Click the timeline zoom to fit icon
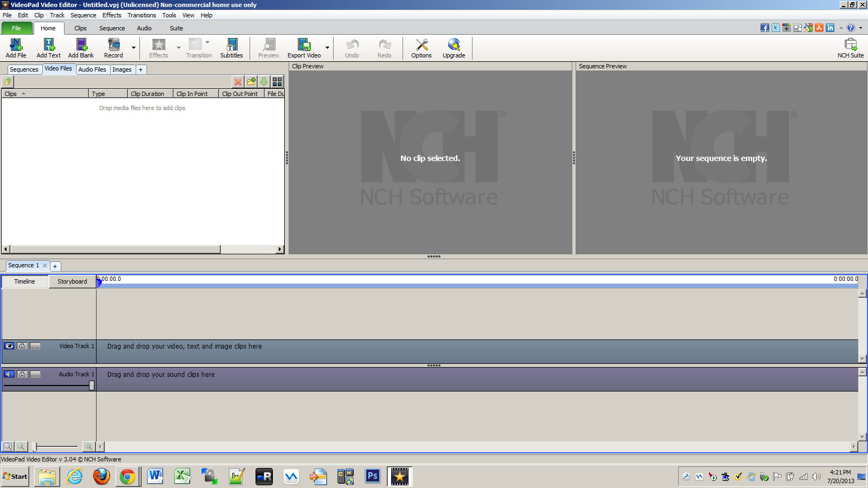The height and width of the screenshot is (488, 868). coord(8,447)
